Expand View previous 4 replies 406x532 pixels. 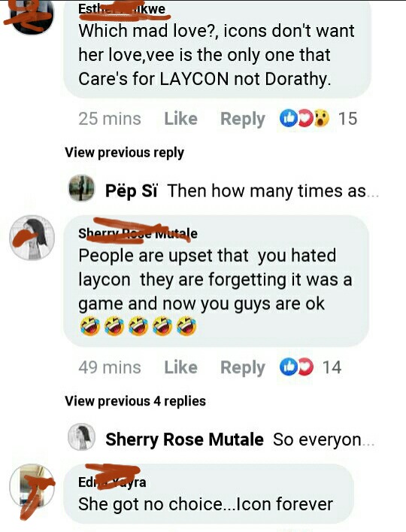(135, 401)
